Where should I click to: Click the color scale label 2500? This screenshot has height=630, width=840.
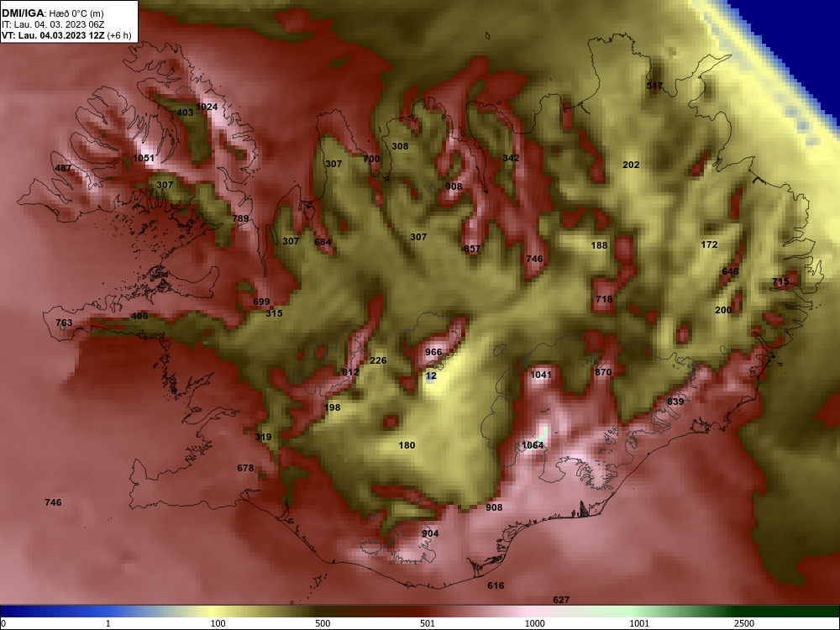click(744, 623)
